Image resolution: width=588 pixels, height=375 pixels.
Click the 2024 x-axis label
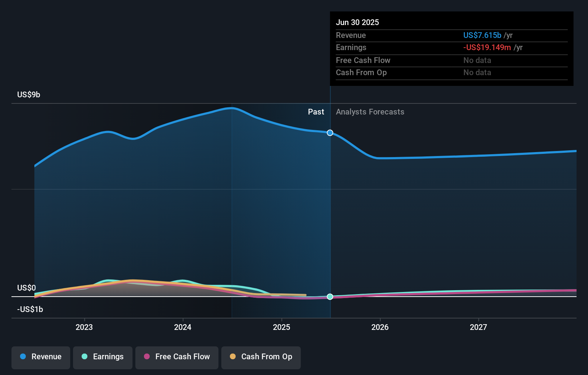(183, 327)
